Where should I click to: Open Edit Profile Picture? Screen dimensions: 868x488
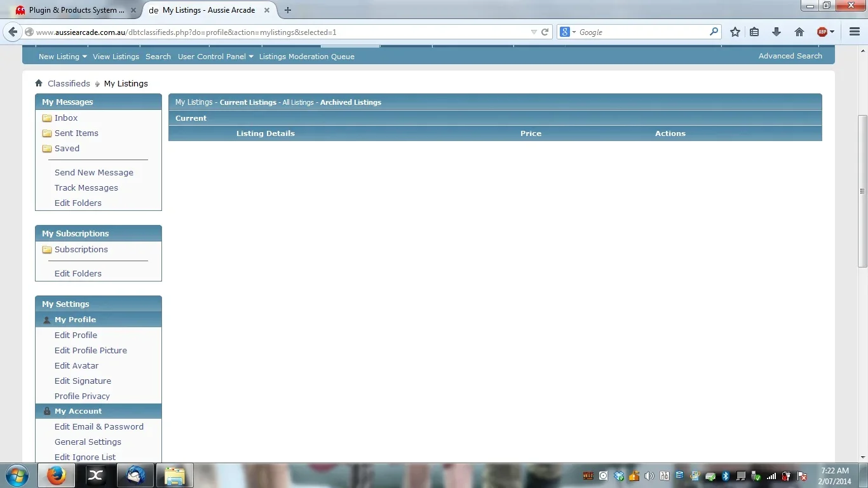[x=91, y=351]
